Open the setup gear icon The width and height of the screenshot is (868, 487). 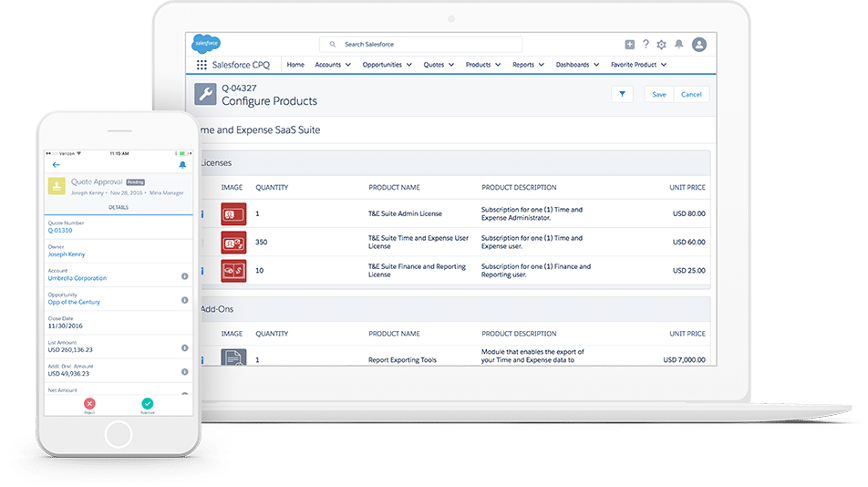[662, 45]
